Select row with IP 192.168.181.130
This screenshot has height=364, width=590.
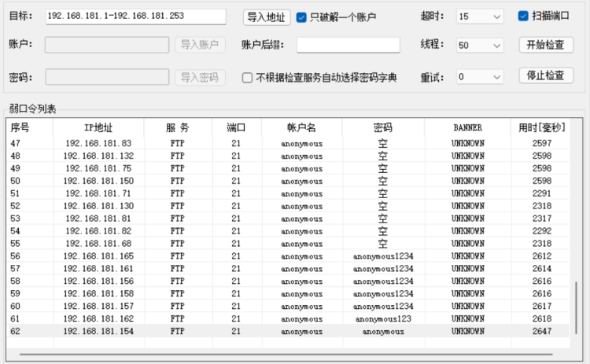tap(288, 206)
